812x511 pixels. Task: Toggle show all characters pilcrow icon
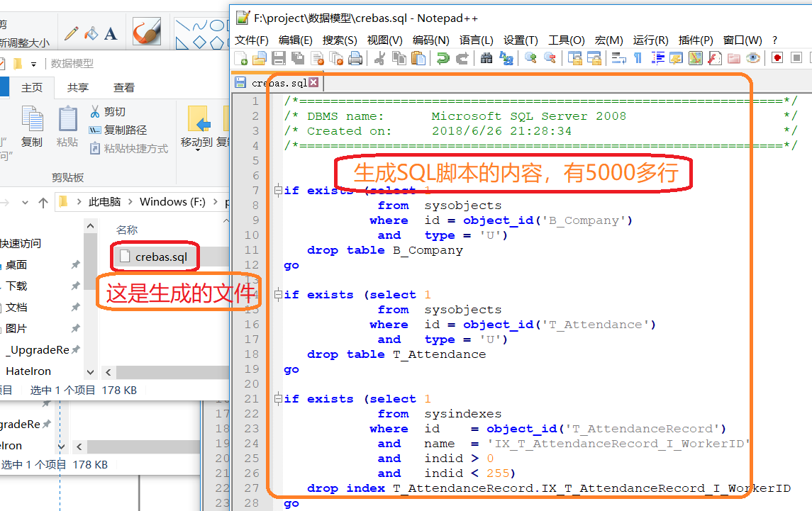pos(638,58)
